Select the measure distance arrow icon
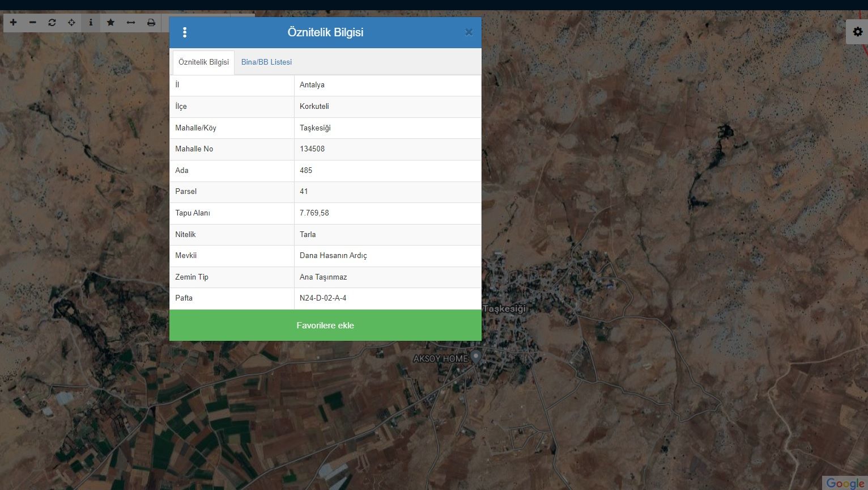 click(131, 23)
